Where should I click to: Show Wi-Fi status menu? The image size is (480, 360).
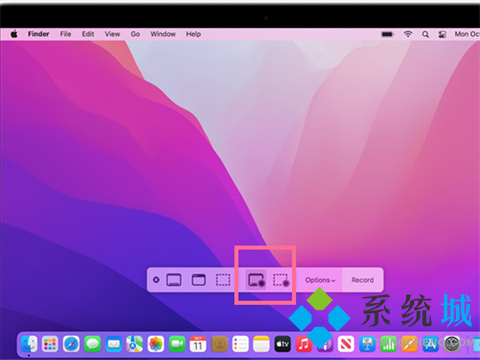point(408,34)
